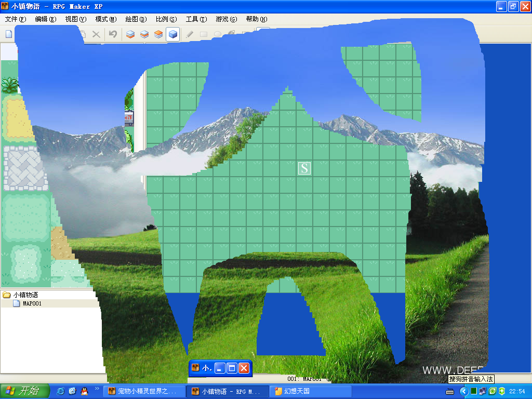
Task: Switch to Layer 2 editing mode
Action: click(144, 34)
